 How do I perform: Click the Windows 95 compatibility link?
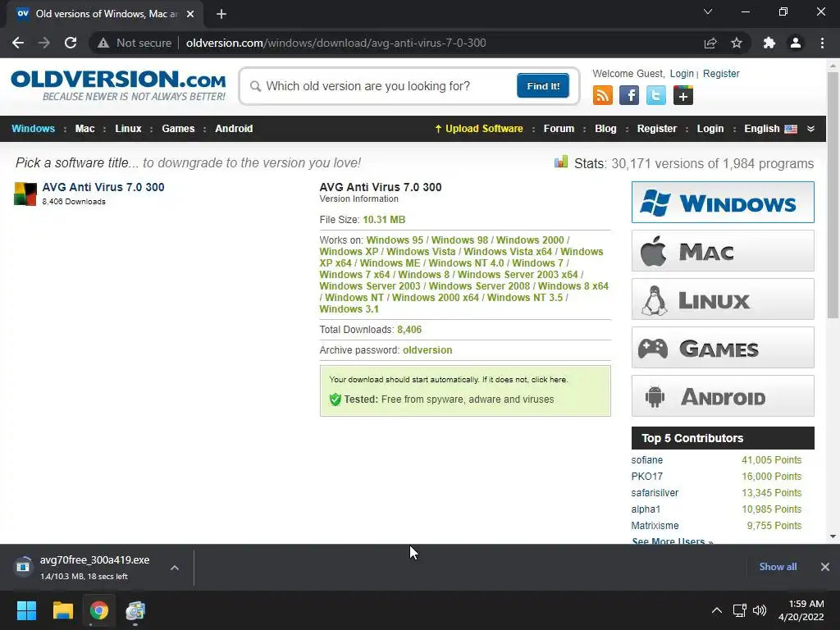point(395,240)
